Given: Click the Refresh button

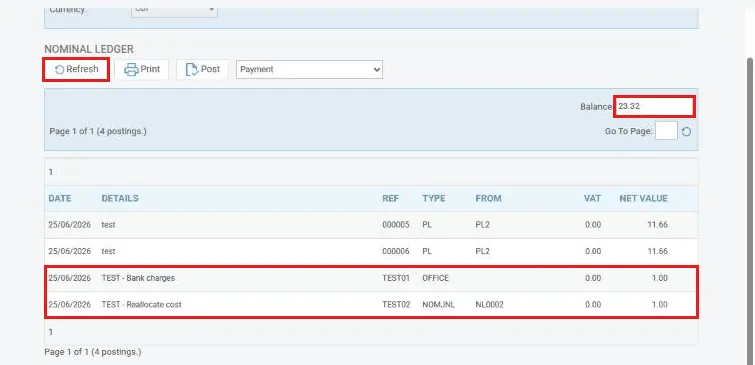Looking at the screenshot, I should 76,69.
